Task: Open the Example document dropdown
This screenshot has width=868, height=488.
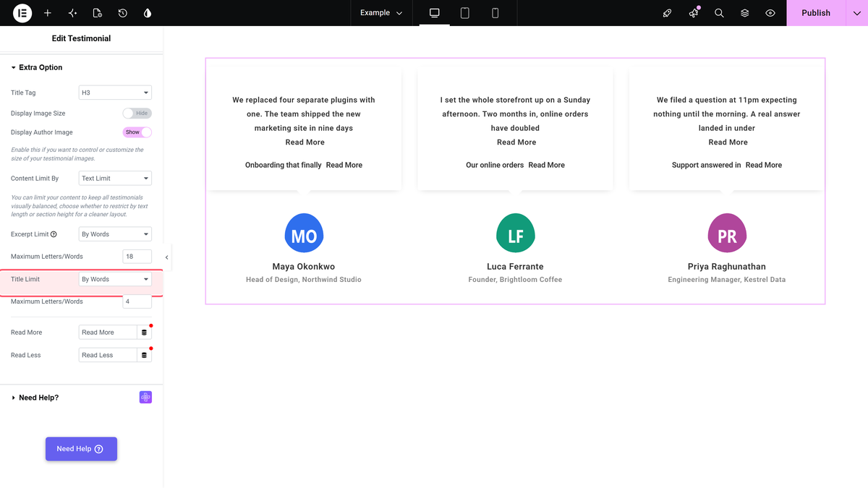Action: pos(381,13)
